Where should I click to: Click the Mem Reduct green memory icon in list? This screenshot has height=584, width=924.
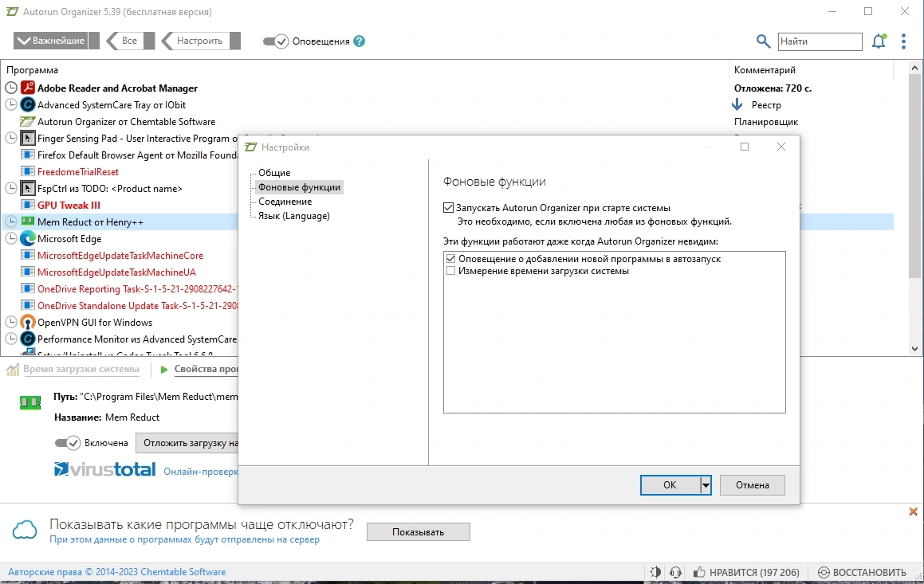[x=28, y=221]
